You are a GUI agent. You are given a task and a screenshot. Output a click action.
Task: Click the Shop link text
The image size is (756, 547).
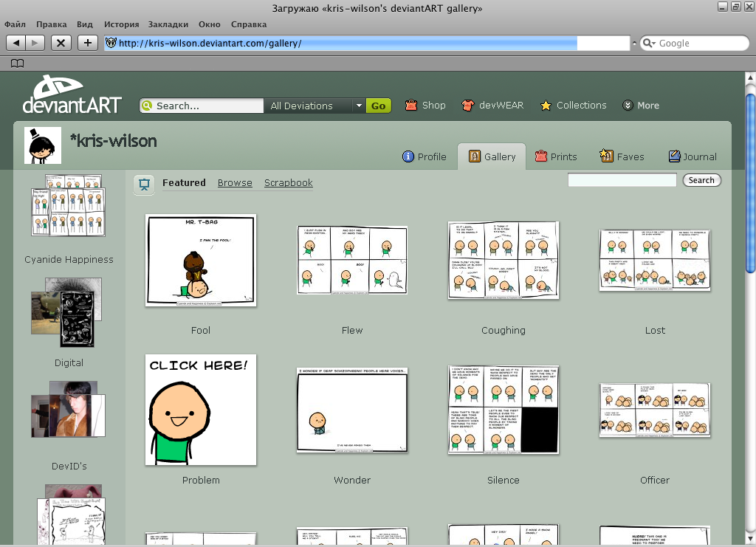pyautogui.click(x=434, y=105)
